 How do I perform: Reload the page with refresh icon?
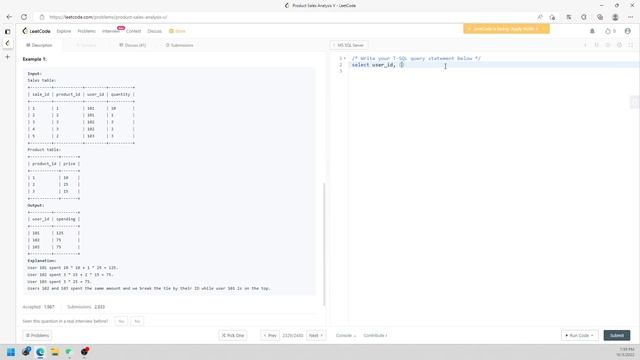[24, 17]
